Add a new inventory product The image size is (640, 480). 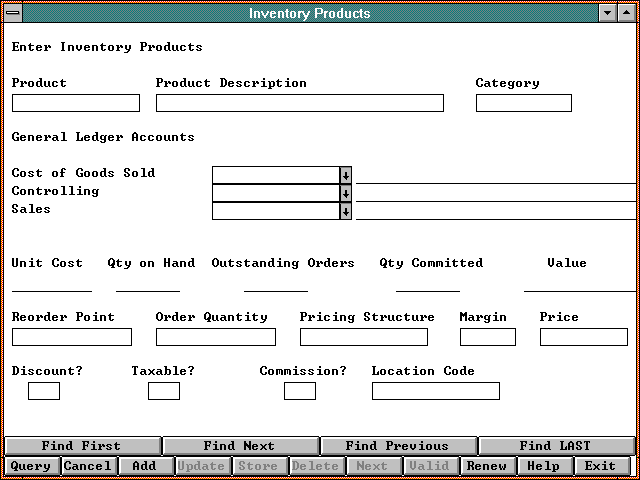pos(144,466)
